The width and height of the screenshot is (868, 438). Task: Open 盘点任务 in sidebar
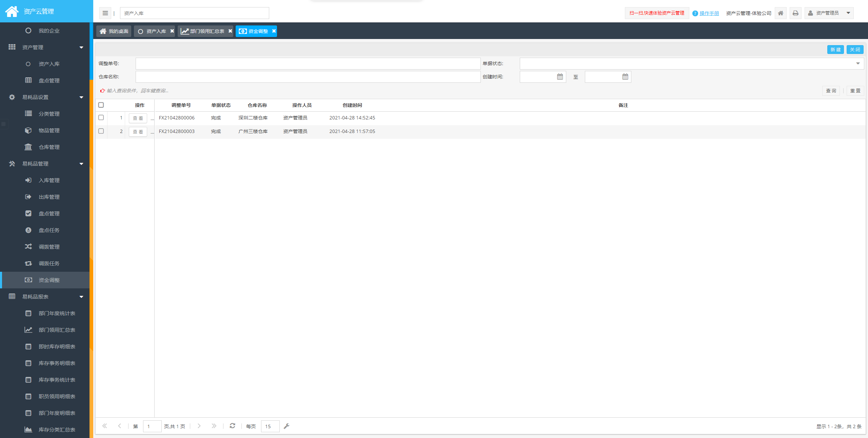pyautogui.click(x=45, y=230)
